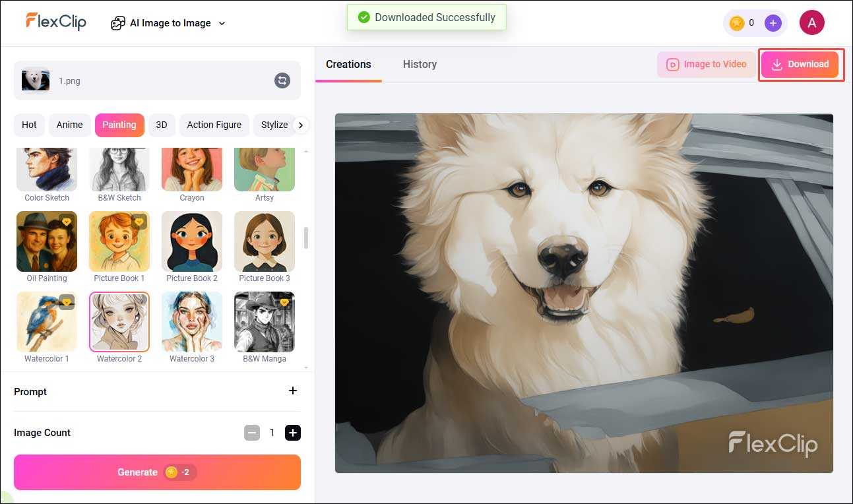853x504 pixels.
Task: Click the Generate button
Action: tap(157, 472)
